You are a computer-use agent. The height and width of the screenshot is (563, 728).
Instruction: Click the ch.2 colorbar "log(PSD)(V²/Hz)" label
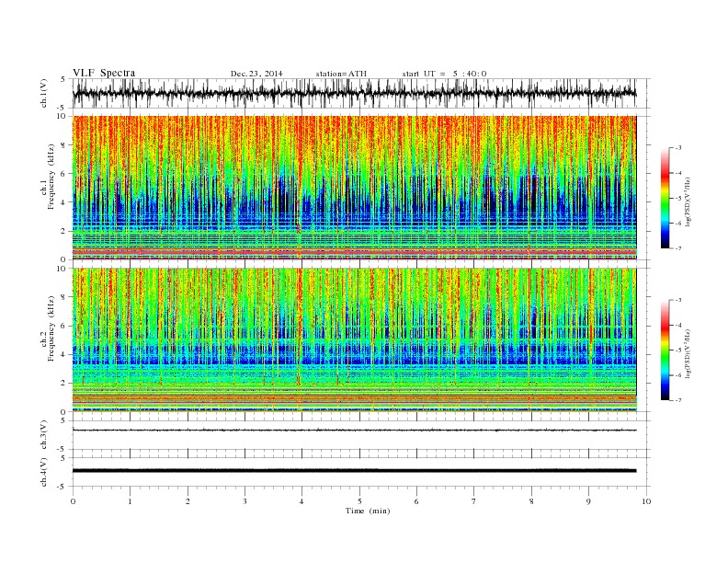pos(688,352)
